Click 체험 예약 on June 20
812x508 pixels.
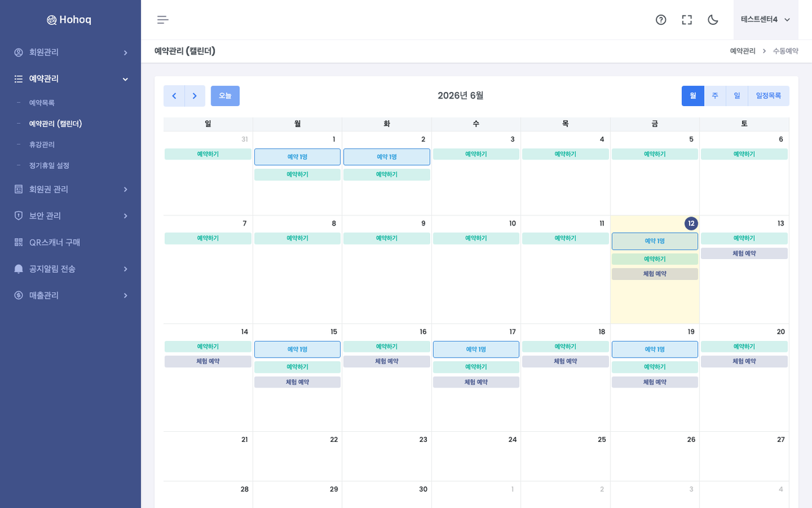[x=744, y=361]
